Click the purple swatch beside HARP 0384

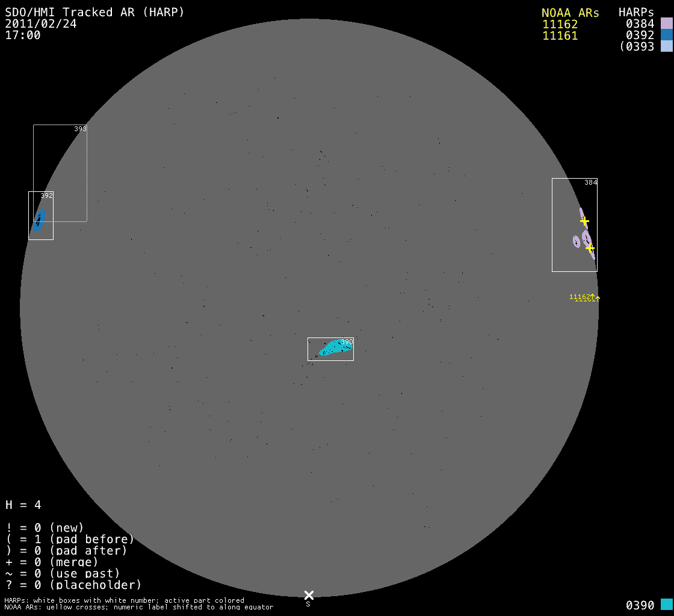[666, 23]
